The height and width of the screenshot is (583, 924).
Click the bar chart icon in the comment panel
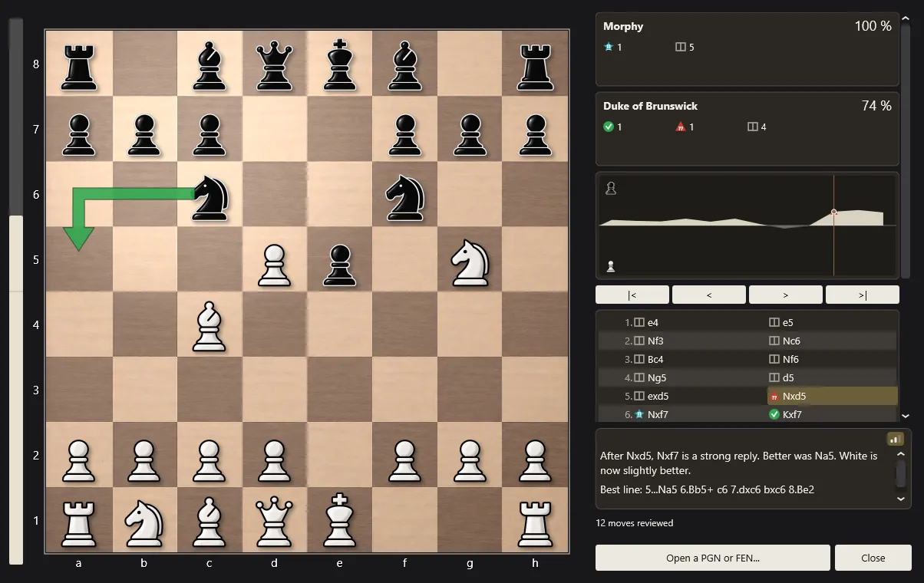pos(895,439)
